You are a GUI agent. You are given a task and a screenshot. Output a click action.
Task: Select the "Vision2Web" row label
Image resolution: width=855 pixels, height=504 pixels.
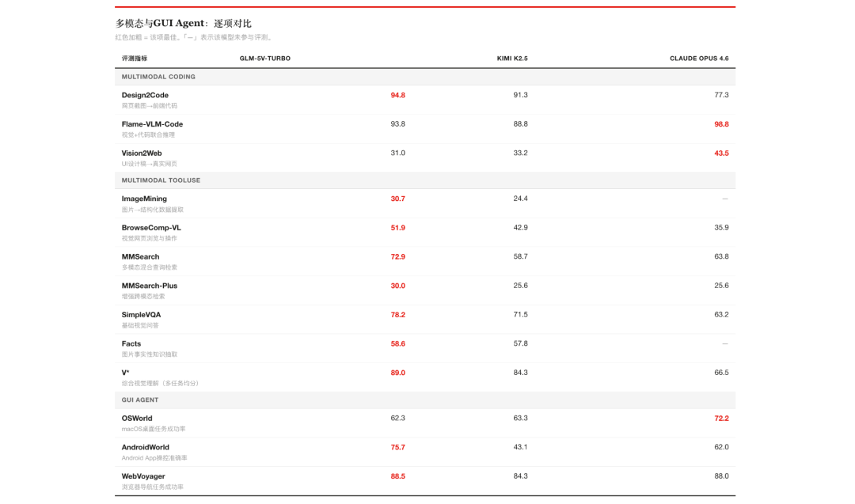click(x=142, y=153)
